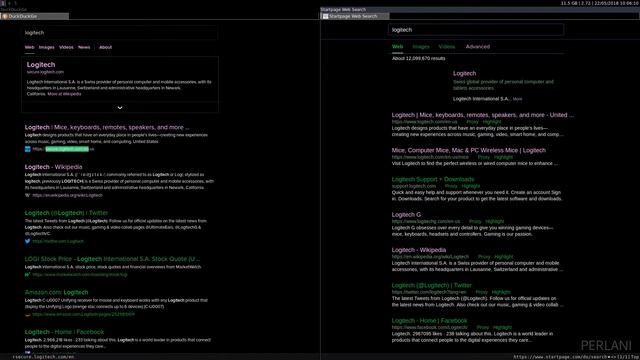The width and height of the screenshot is (640, 360).
Task: Switch to the Startpage Web Search browser tab
Action: (x=354, y=16)
